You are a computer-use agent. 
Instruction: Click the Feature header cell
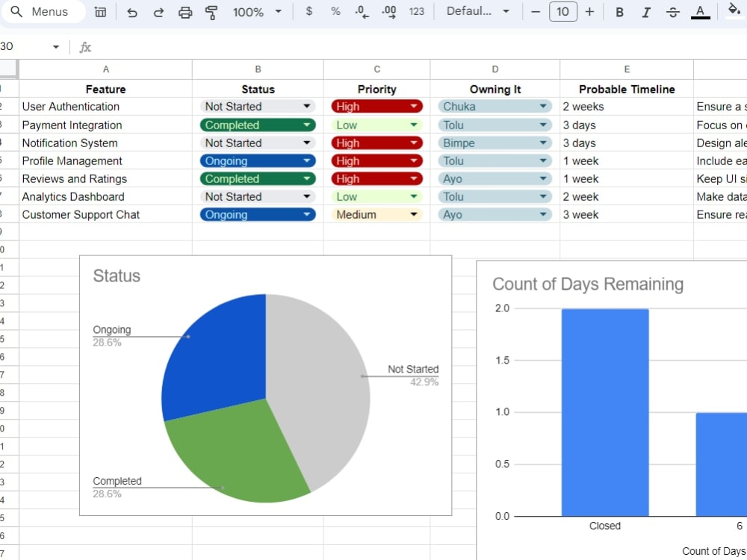pos(106,89)
